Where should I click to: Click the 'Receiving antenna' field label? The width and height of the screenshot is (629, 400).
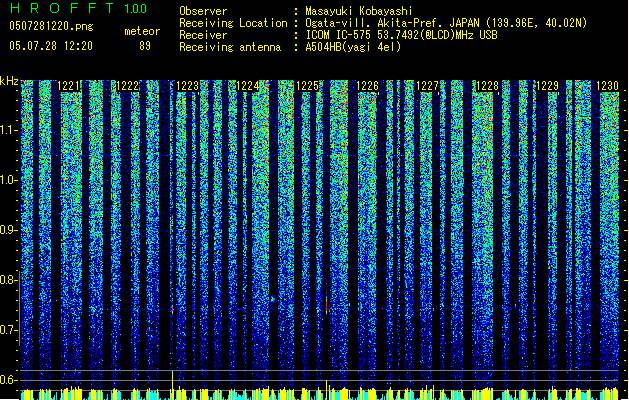(230, 47)
